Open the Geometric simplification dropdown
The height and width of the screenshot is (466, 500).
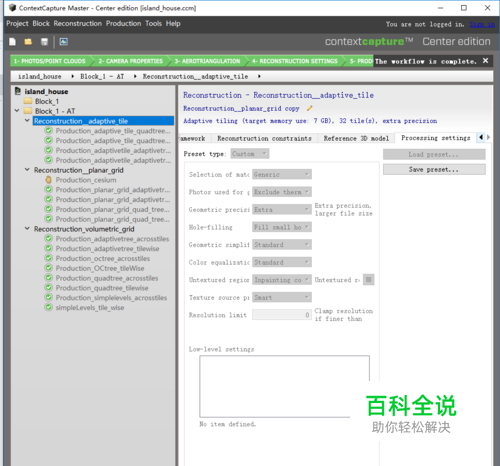[282, 244]
